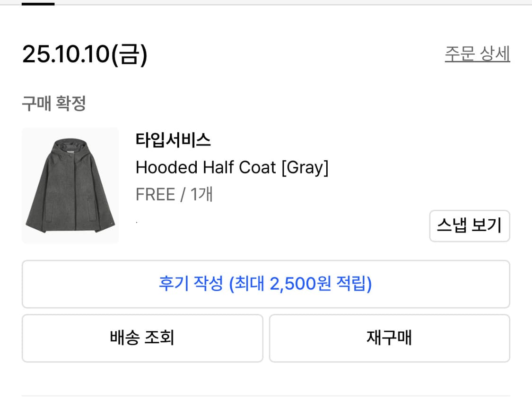Viewport: 532px width, 406px height.
Task: Open snap photos for the coat
Action: [469, 226]
